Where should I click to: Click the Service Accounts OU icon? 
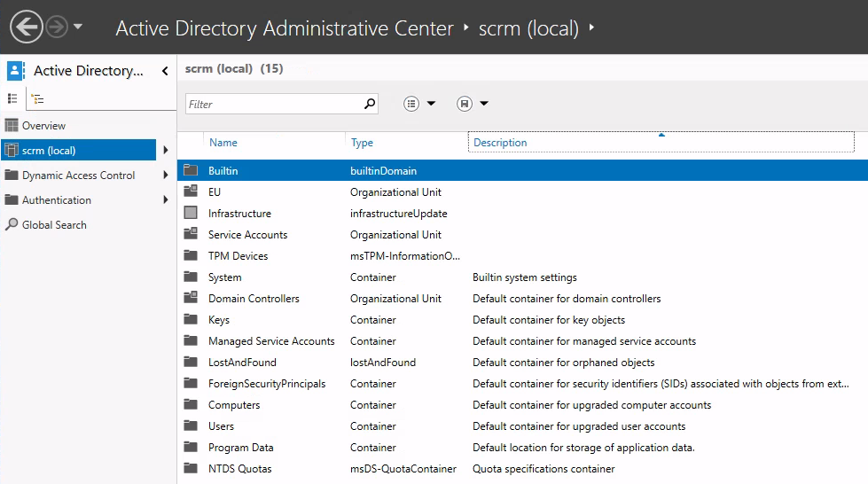tap(191, 234)
